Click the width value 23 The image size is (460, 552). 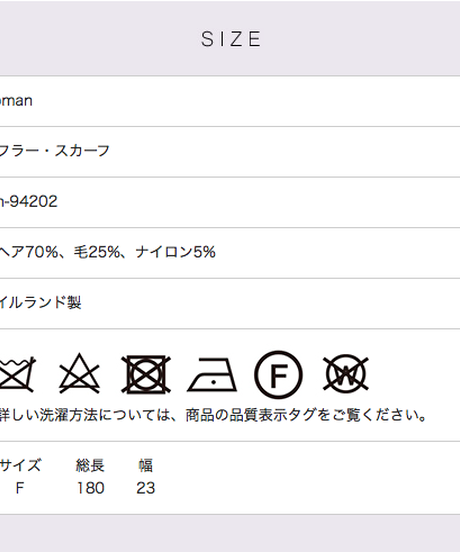pyautogui.click(x=146, y=488)
